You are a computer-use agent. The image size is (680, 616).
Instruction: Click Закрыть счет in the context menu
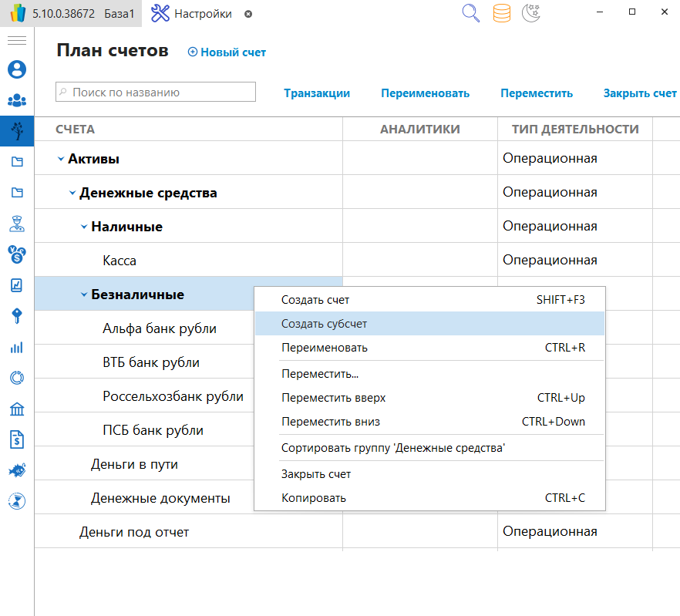pos(316,474)
